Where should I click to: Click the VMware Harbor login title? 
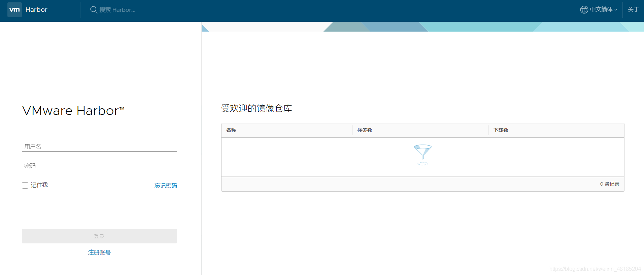73,111
